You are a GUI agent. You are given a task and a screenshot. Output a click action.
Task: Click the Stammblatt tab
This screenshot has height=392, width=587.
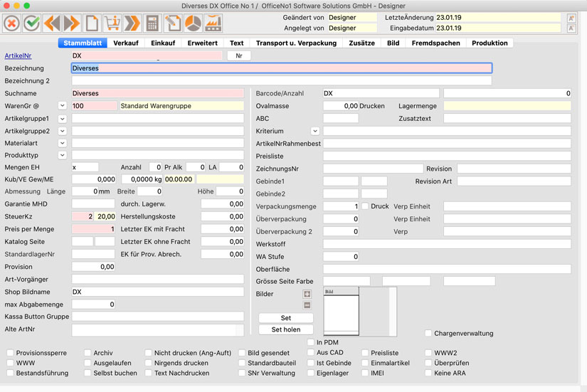[83, 43]
